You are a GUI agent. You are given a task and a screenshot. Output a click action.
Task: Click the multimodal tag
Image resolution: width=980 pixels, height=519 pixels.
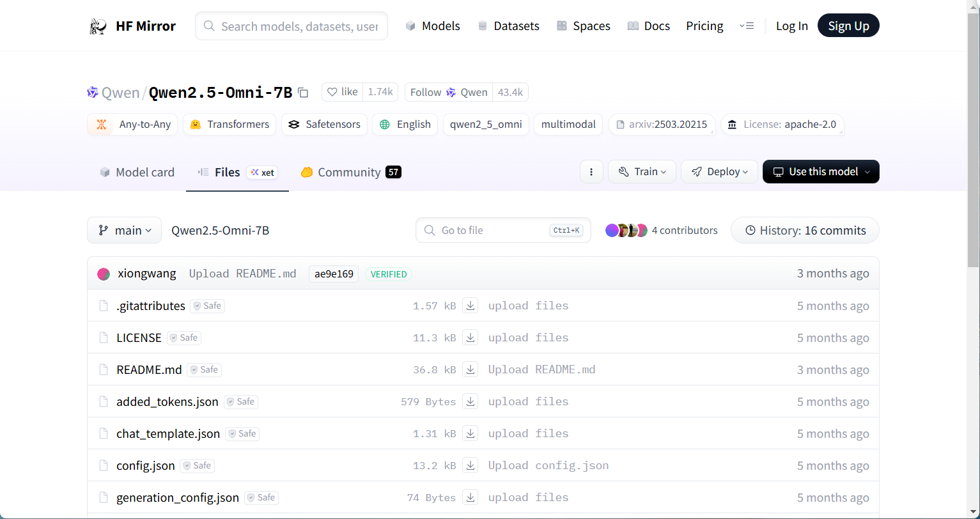[x=568, y=124]
